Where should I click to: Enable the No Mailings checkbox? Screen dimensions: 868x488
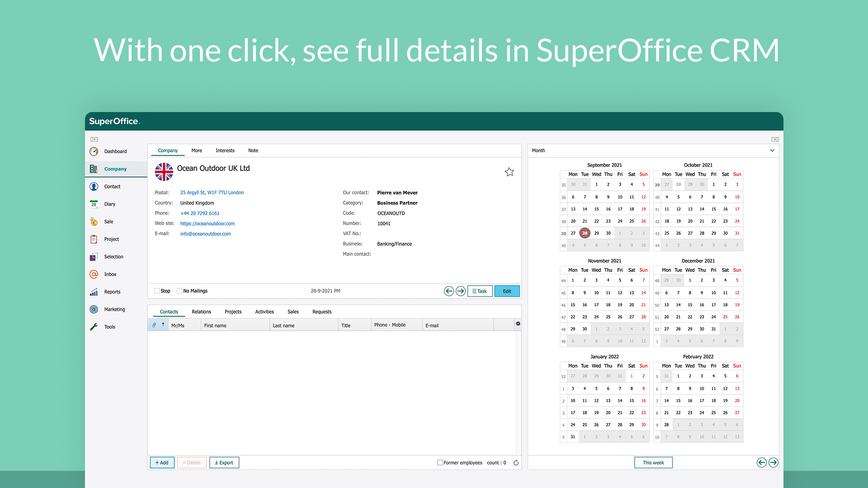tap(179, 291)
